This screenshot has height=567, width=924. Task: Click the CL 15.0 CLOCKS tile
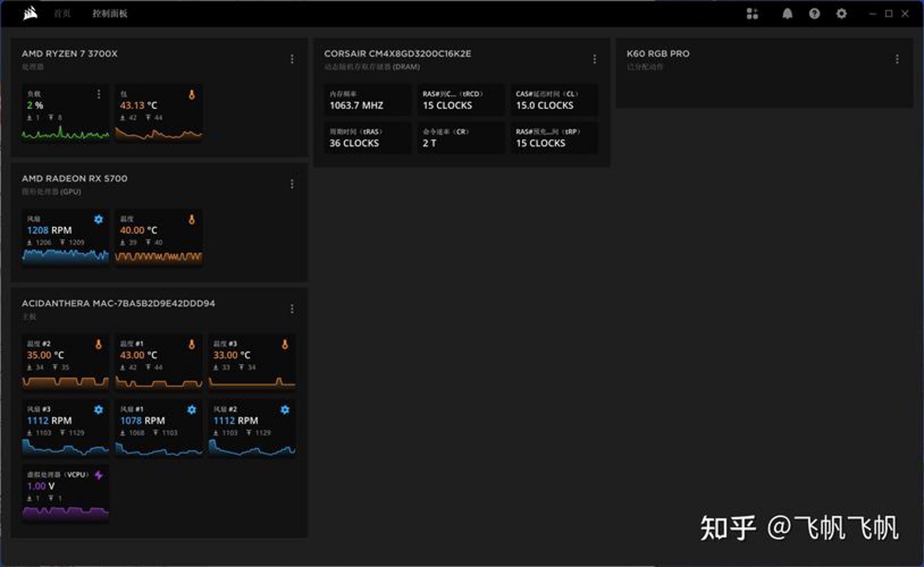[554, 100]
